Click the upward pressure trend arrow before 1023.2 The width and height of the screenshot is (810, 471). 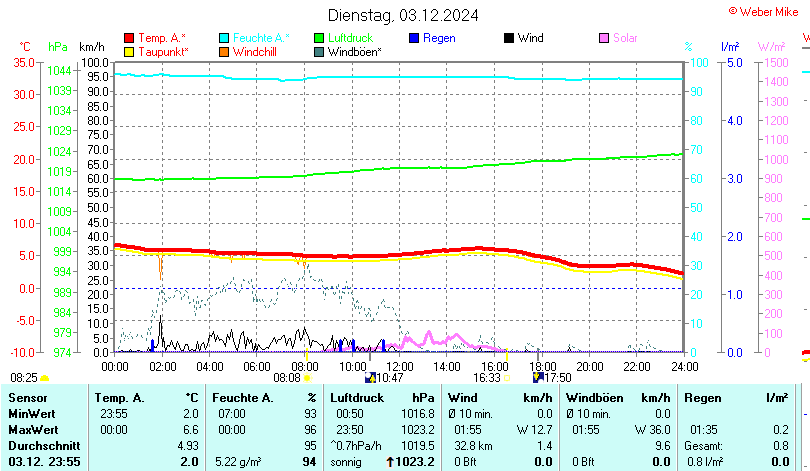pyautogui.click(x=390, y=462)
